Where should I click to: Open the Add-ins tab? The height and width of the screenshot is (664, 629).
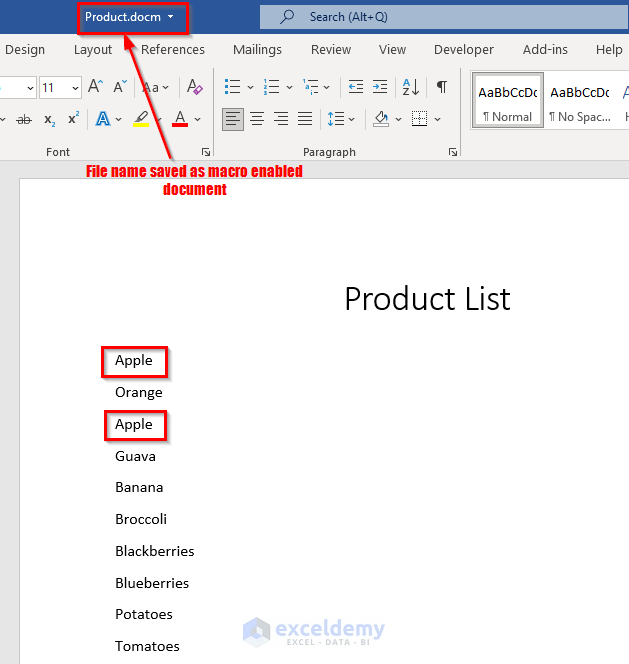(545, 50)
